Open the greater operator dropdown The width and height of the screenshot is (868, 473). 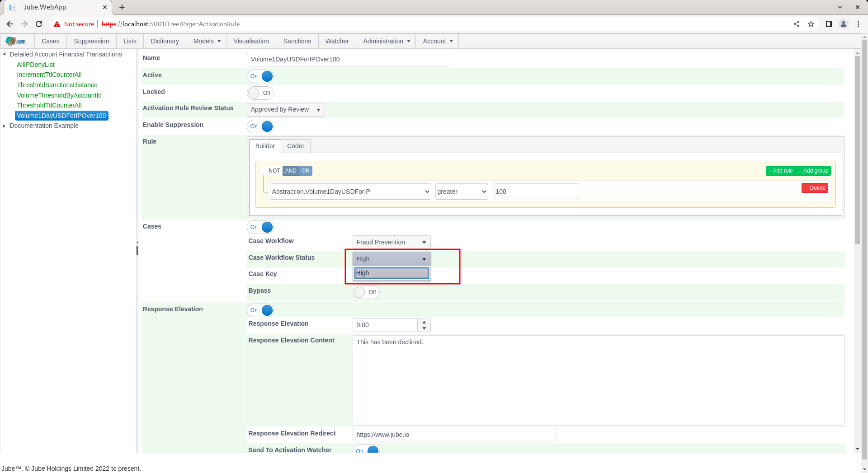tap(462, 192)
